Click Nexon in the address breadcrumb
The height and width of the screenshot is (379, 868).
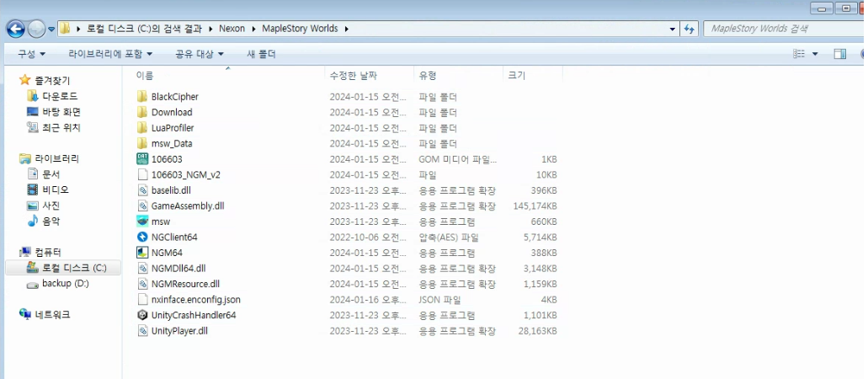coord(232,29)
